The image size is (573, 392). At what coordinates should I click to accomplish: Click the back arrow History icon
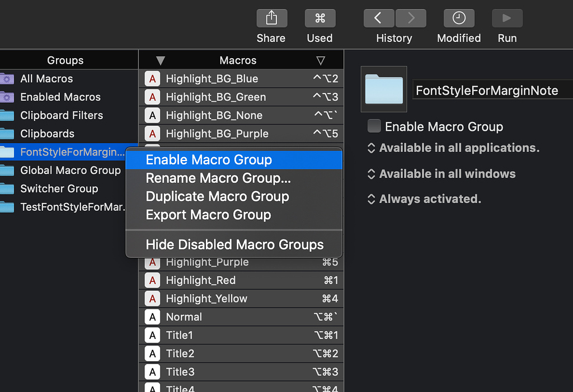click(x=378, y=17)
